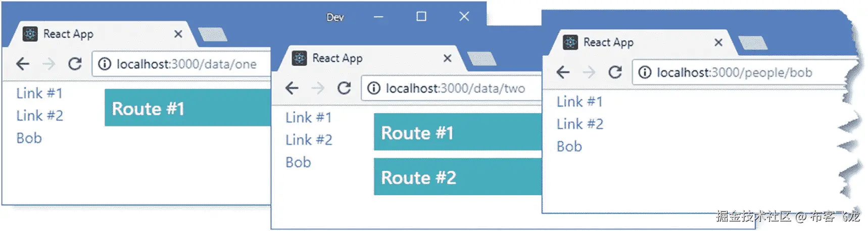Screen dimensions: 868x231
Task: Click Route #1 banner in data/one window
Action: (x=187, y=108)
